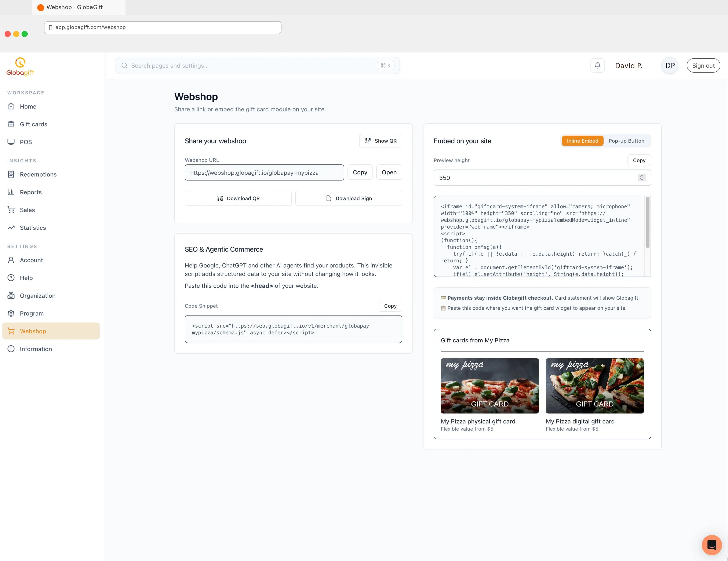Click QR icon in Show QR button
Image resolution: width=728 pixels, height=561 pixels.
point(368,141)
